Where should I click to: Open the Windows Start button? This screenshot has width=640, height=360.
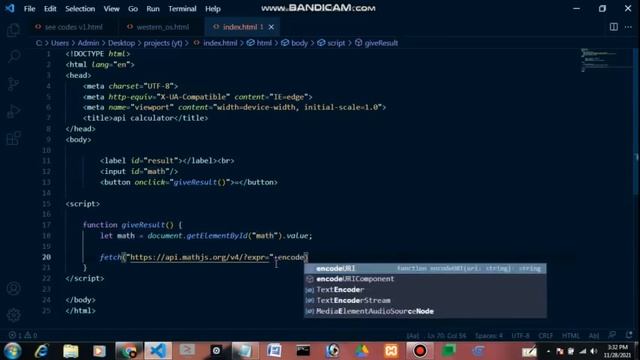(x=12, y=351)
